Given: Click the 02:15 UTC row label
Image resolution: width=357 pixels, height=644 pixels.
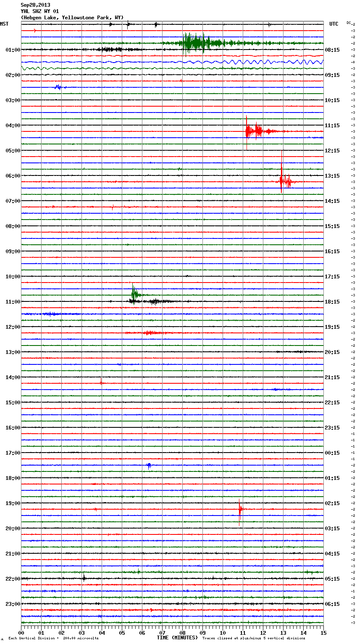Looking at the screenshot, I should click(x=332, y=503).
